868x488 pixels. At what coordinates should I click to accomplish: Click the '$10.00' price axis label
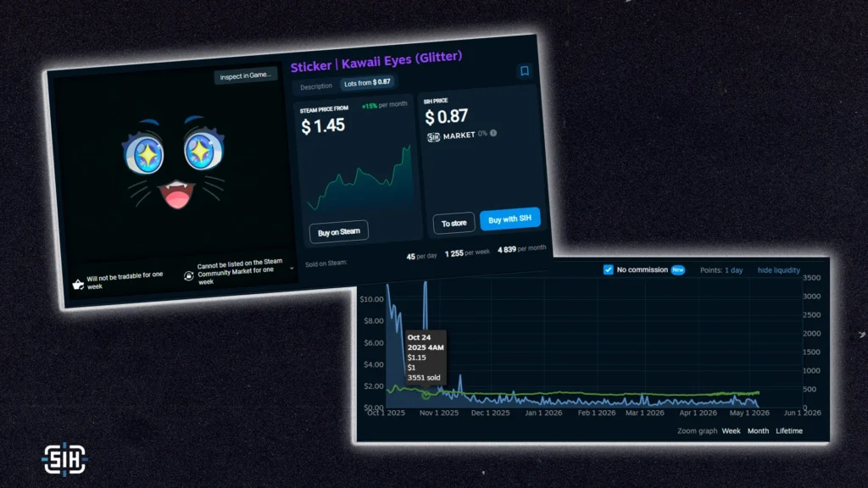click(x=371, y=299)
